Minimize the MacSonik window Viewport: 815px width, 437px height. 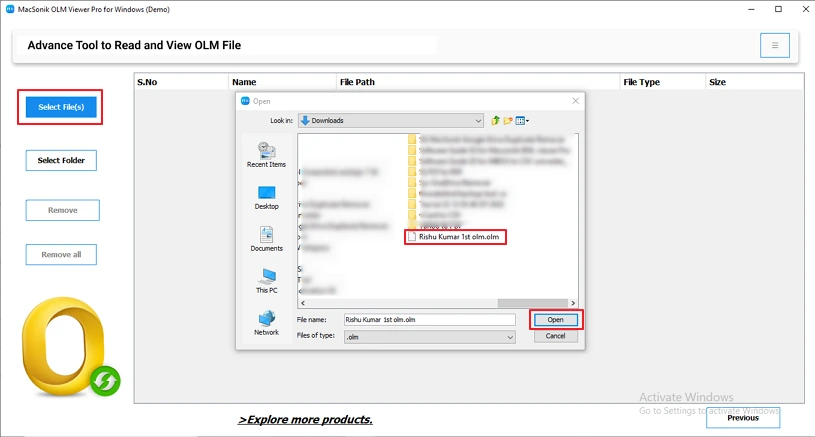(x=751, y=9)
